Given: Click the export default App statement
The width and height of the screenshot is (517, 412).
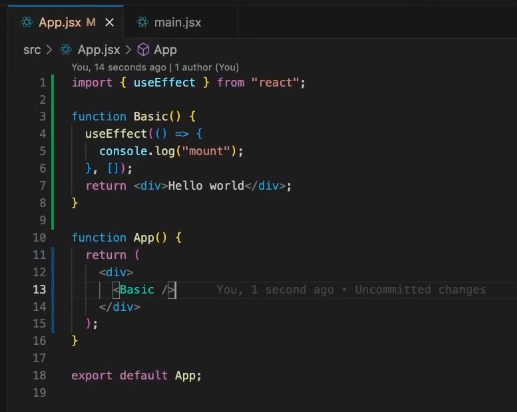Looking at the screenshot, I should (136, 376).
